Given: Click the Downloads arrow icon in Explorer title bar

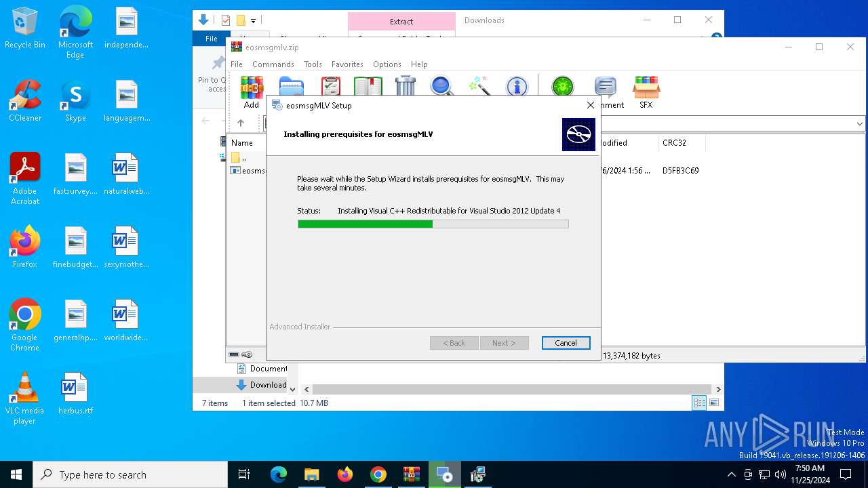Looking at the screenshot, I should pyautogui.click(x=203, y=20).
